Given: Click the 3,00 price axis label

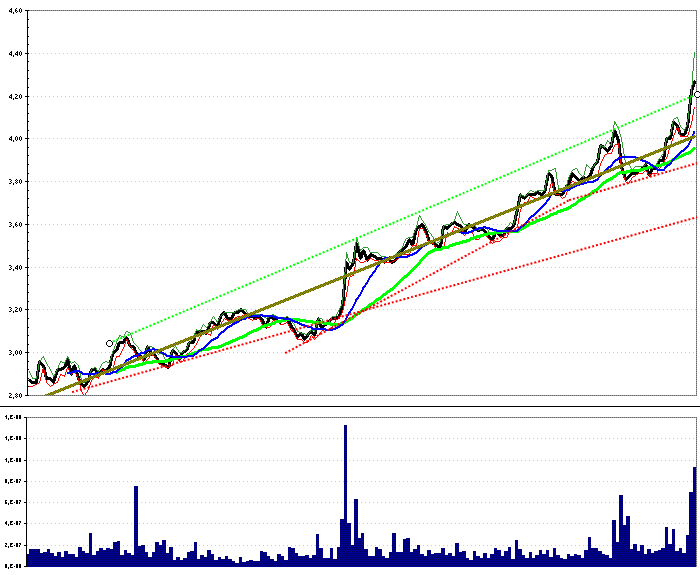Looking at the screenshot, I should click(x=15, y=353).
